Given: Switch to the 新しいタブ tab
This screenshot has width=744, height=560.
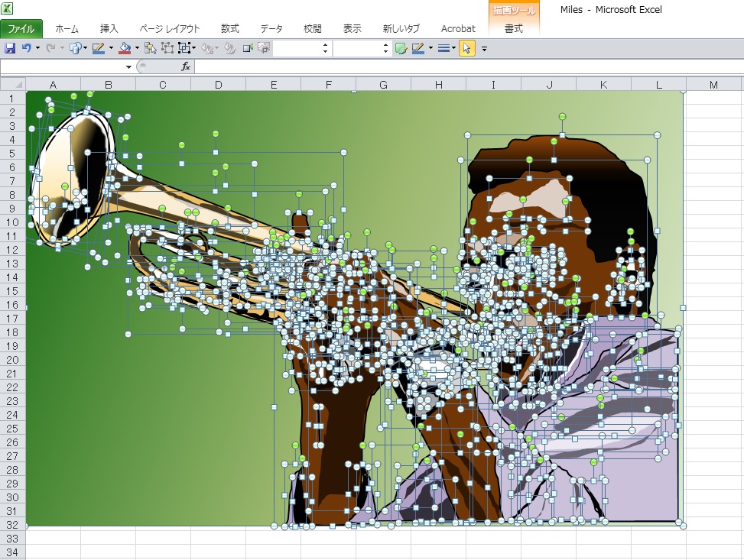Looking at the screenshot, I should point(401,29).
